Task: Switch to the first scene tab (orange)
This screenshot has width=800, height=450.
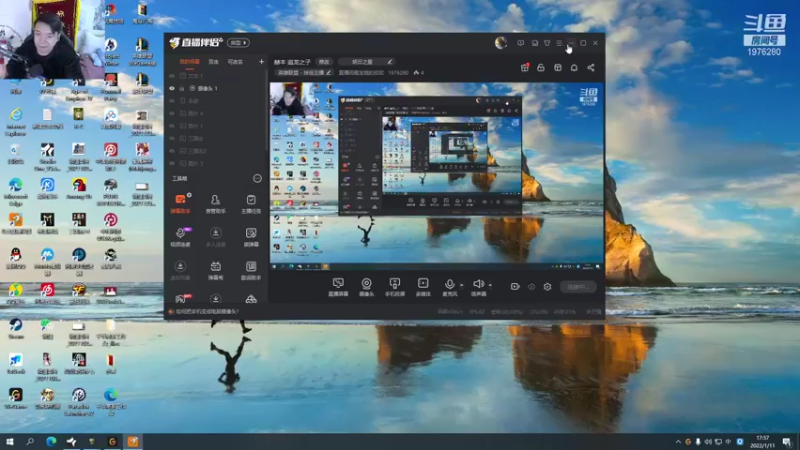Action: click(x=189, y=62)
